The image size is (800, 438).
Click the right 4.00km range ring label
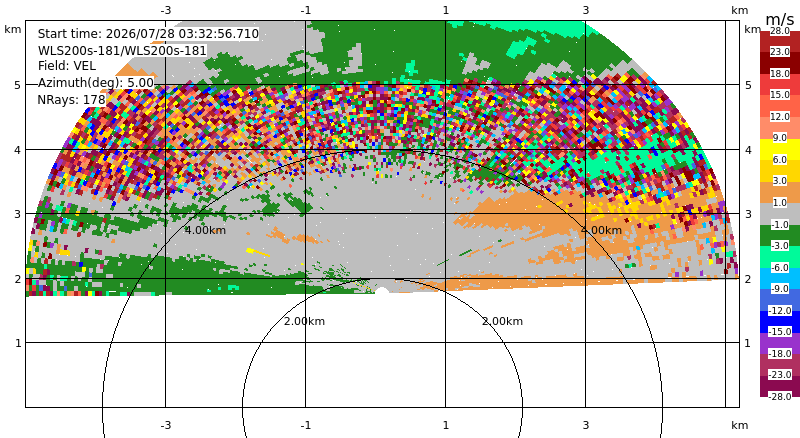pos(602,230)
